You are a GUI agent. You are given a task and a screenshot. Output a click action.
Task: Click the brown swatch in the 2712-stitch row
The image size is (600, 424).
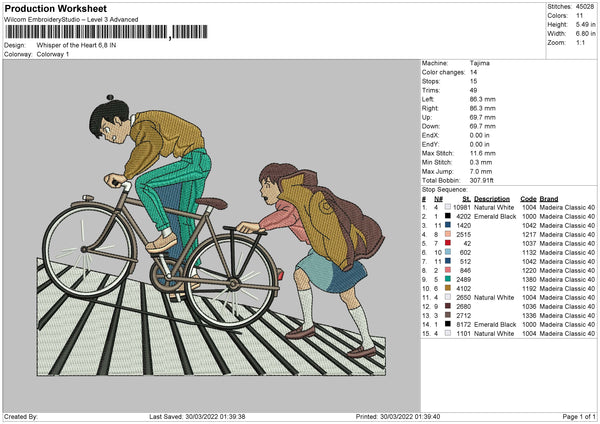pos(448,315)
